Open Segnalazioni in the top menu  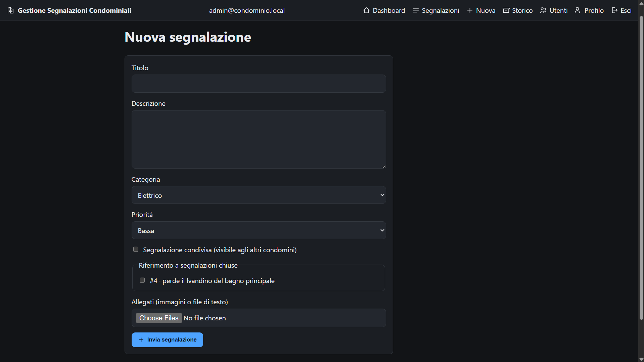[x=436, y=10]
